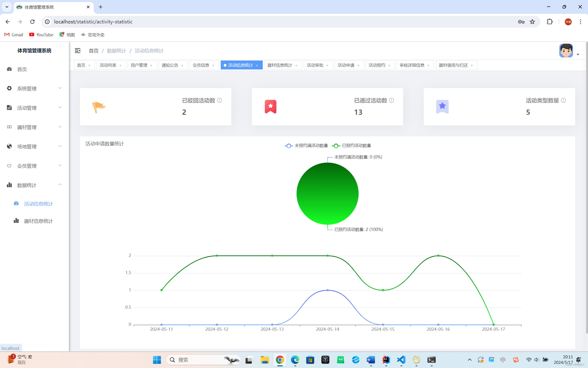Open the Gmail bookmark
This screenshot has width=588, height=368.
click(14, 35)
